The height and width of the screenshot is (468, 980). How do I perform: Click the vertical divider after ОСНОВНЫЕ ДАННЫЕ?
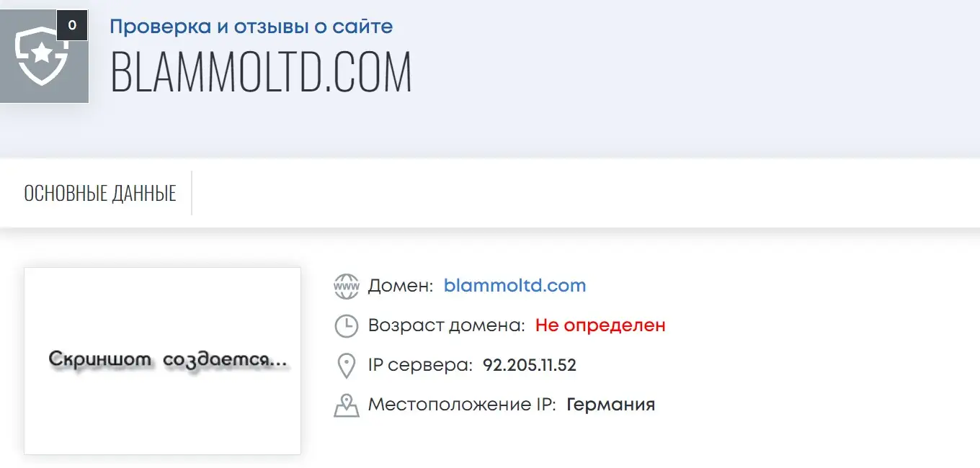[x=192, y=193]
